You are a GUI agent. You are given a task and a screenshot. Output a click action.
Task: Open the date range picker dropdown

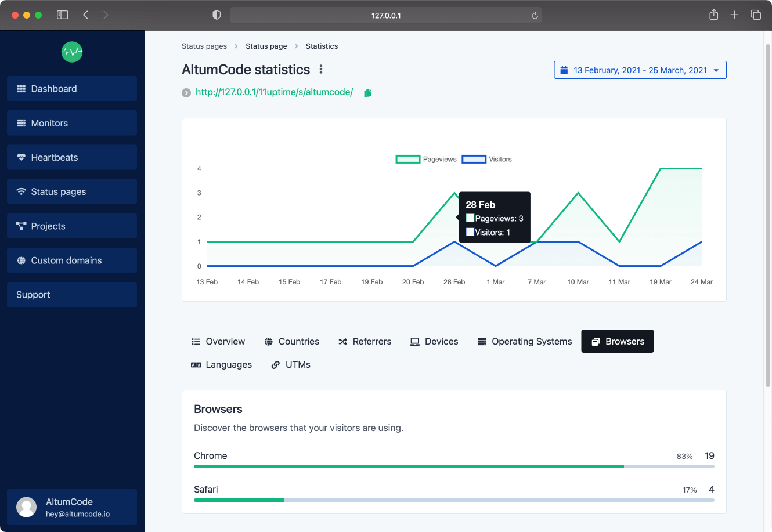pos(640,70)
